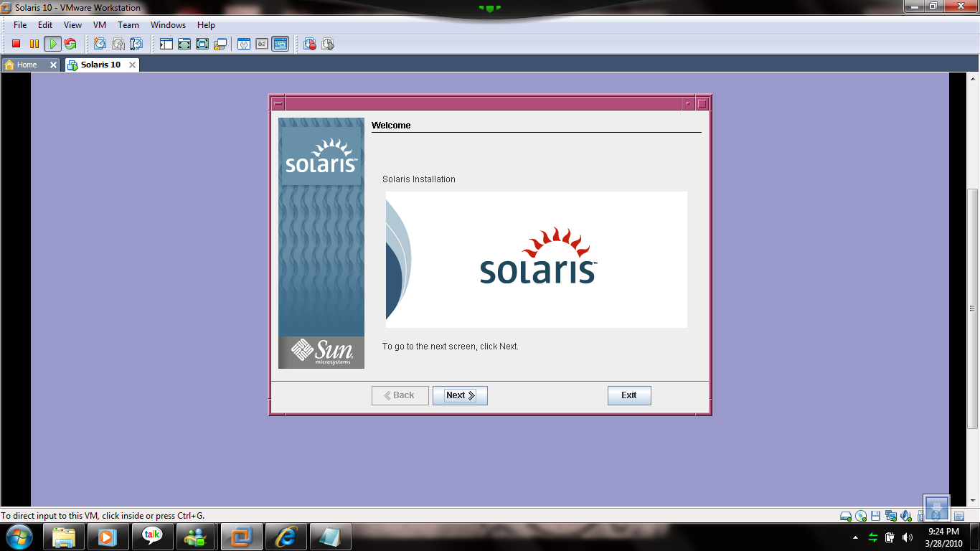Enter full screen mode from toolbar
This screenshot has height=551, width=980.
pos(184,44)
